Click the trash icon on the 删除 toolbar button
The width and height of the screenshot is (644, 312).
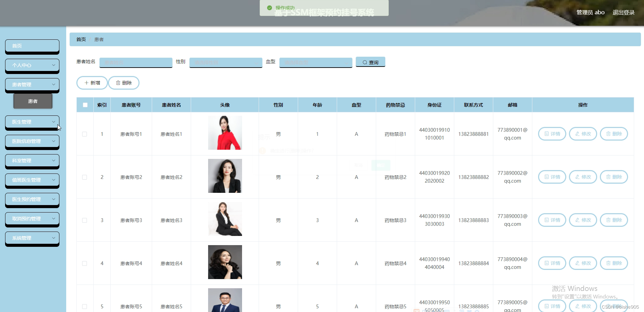118,82
